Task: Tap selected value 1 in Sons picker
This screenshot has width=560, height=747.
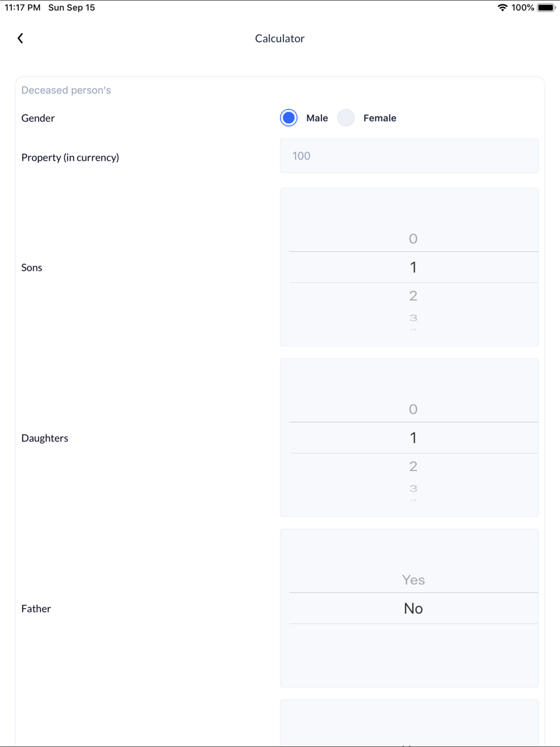Action: (x=413, y=267)
